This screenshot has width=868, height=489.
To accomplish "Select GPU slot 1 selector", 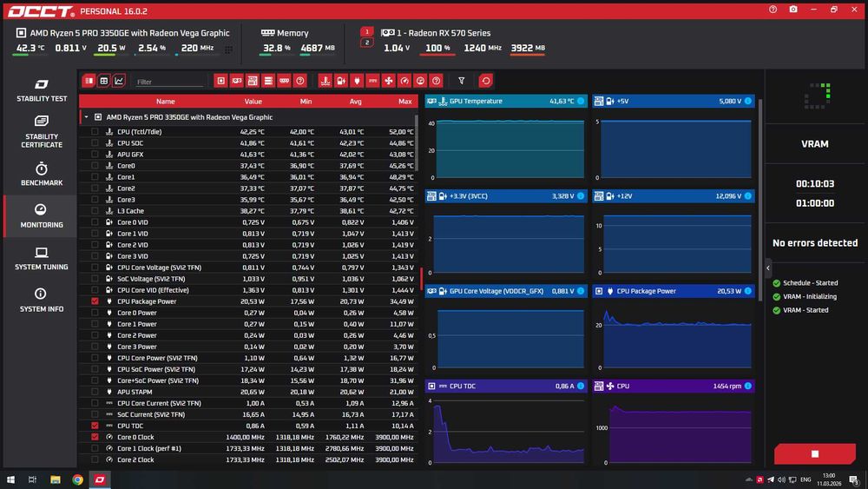I will [x=366, y=31].
